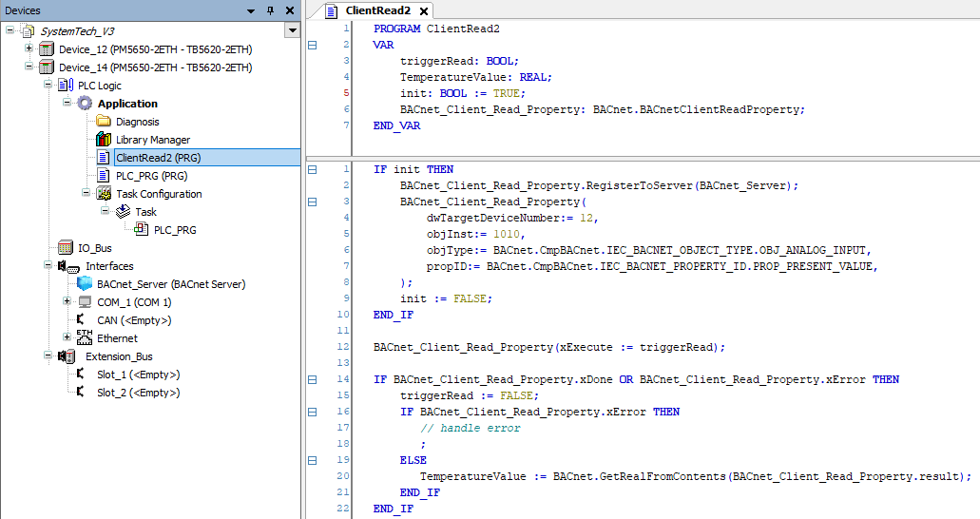Viewport: 980px width, 519px height.
Task: Click the Task stack icon
Action: tap(124, 211)
